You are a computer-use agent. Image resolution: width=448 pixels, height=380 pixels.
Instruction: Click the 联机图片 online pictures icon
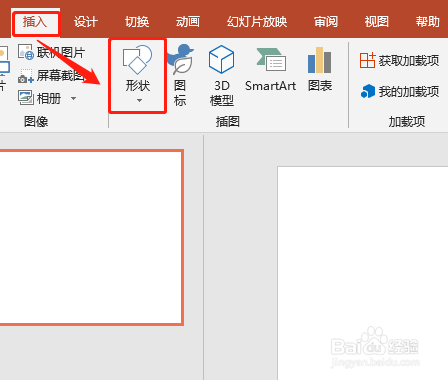pyautogui.click(x=25, y=52)
